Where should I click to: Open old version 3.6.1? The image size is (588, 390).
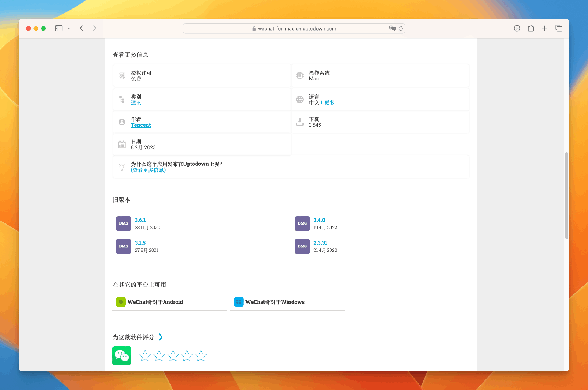pyautogui.click(x=140, y=220)
